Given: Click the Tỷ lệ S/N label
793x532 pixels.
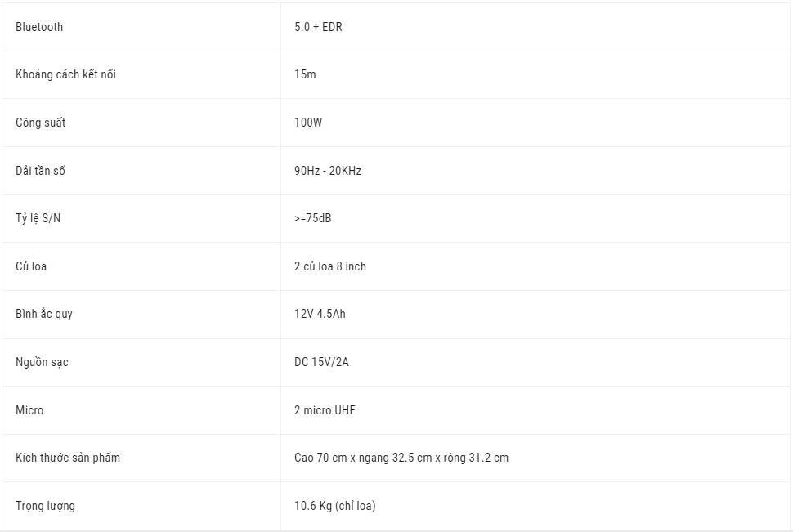Looking at the screenshot, I should pos(38,218).
